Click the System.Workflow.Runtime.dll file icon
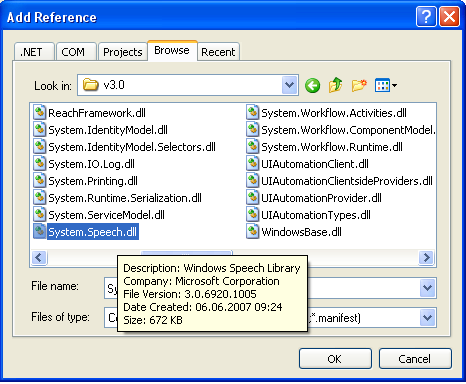This screenshot has width=466, height=384. [x=252, y=146]
